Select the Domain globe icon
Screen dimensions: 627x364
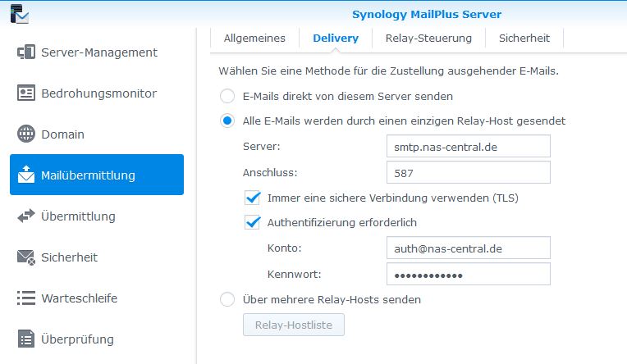pyautogui.click(x=26, y=134)
